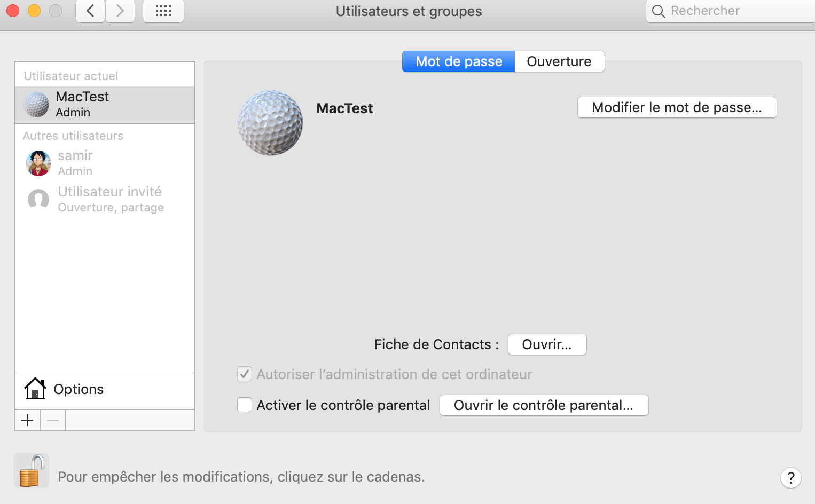Go forward with the right chevron

tap(120, 11)
